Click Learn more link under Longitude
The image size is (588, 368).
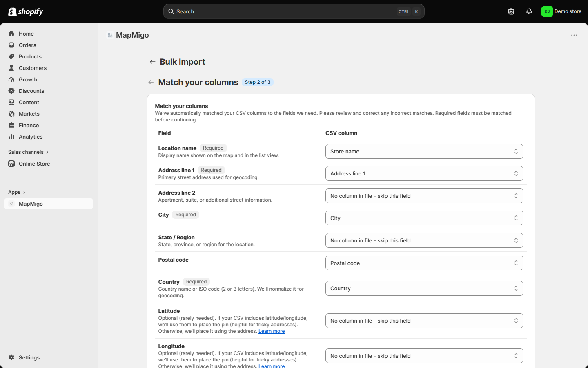click(x=272, y=366)
